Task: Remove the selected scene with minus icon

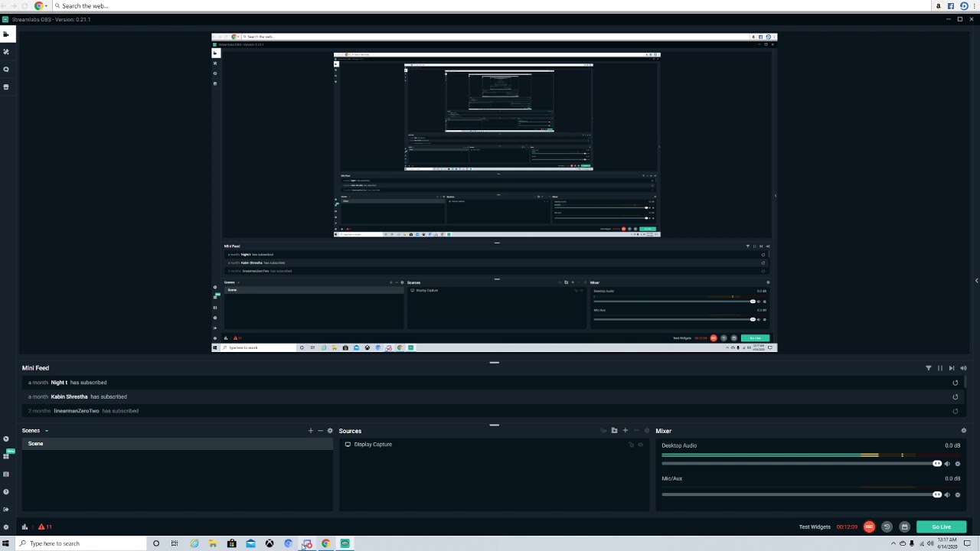Action: 320,431
